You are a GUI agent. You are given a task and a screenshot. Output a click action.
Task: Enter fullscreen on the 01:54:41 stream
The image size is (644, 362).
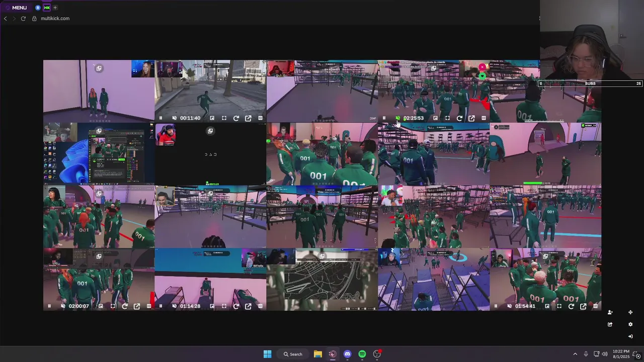point(559,306)
